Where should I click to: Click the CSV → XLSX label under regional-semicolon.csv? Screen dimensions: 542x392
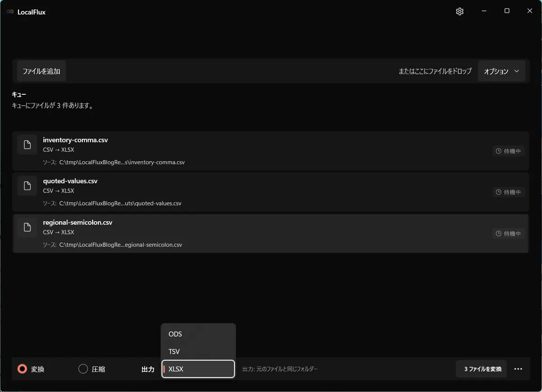(59, 232)
